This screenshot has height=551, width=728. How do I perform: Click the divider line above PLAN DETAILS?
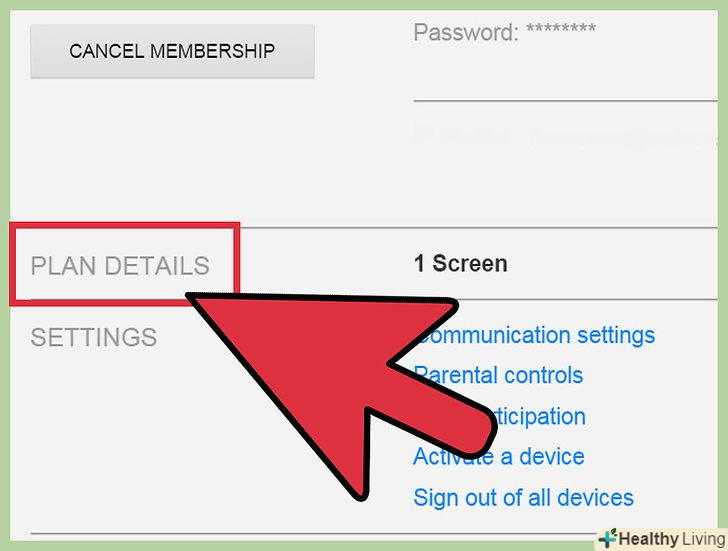click(x=479, y=227)
